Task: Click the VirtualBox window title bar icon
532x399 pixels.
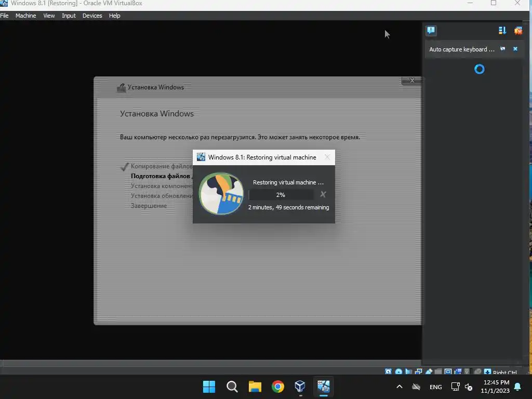Action: point(4,4)
